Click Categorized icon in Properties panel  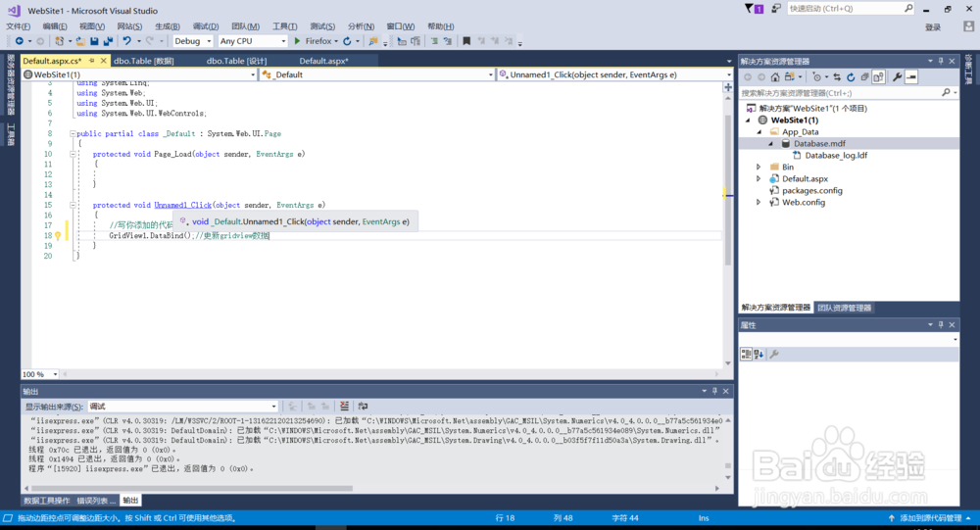[x=746, y=355]
